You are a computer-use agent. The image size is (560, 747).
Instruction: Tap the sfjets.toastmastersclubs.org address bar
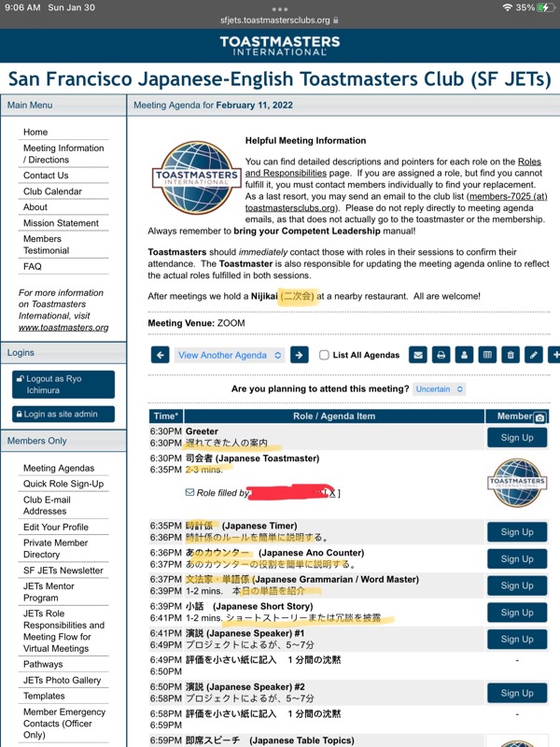[279, 20]
